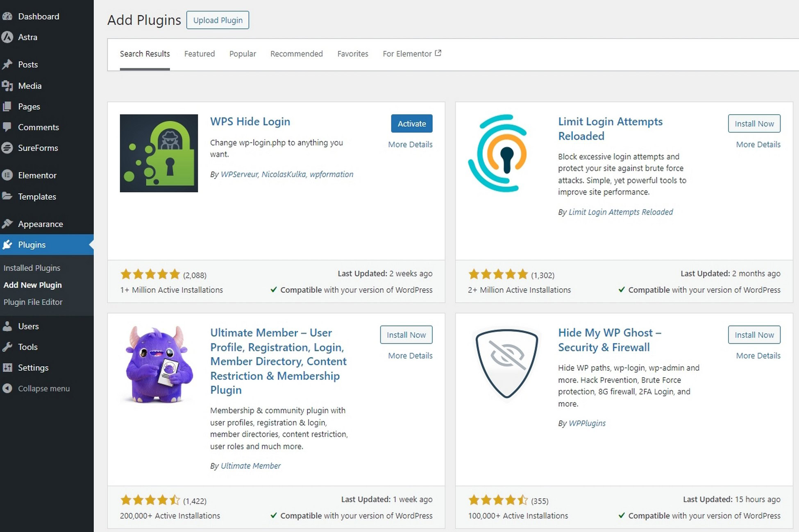
Task: Click the Users person icon
Action: pos(7,326)
